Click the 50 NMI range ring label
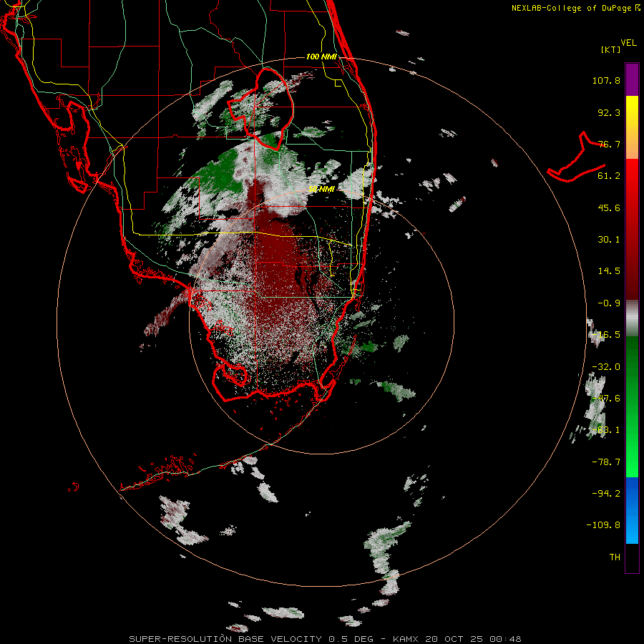Viewport: 644px width, 644px height. click(321, 189)
